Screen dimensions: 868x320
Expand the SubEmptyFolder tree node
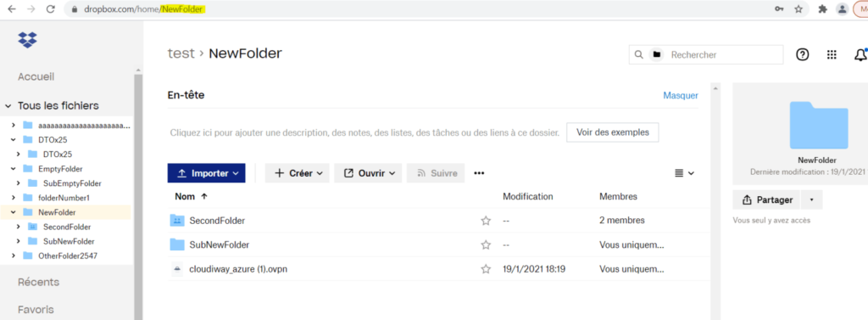pyautogui.click(x=19, y=183)
